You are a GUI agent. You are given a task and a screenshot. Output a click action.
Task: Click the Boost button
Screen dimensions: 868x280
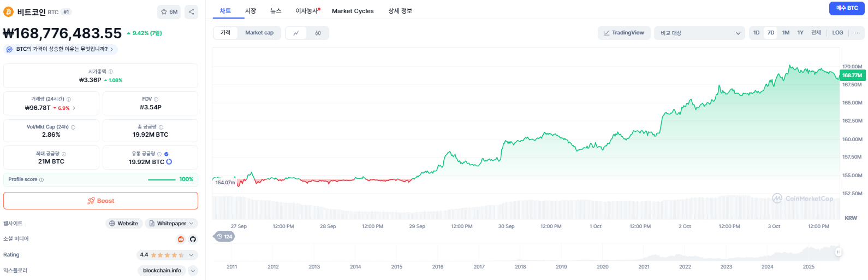[x=100, y=201]
